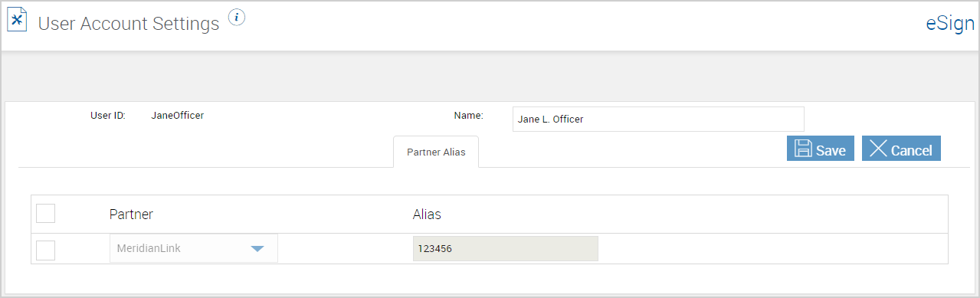Screen dimensions: 980x298
Task: Click the User Account Settings title text
Action: pos(129,24)
